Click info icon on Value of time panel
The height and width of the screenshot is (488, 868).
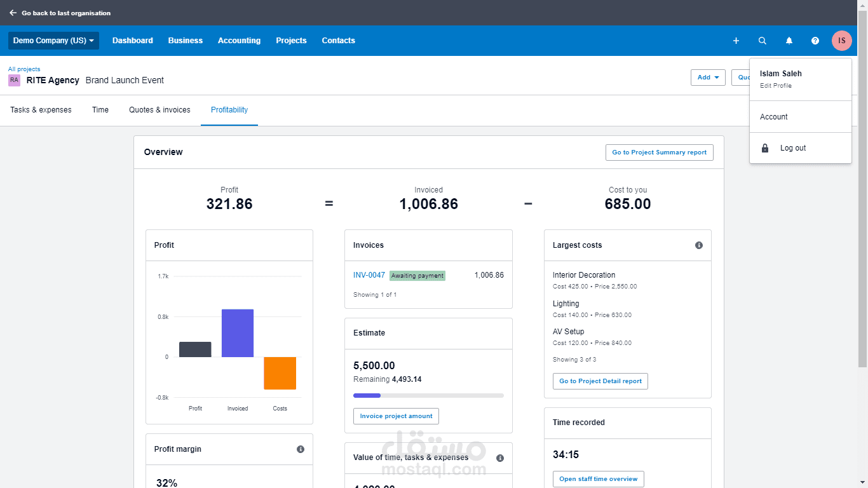click(x=499, y=458)
